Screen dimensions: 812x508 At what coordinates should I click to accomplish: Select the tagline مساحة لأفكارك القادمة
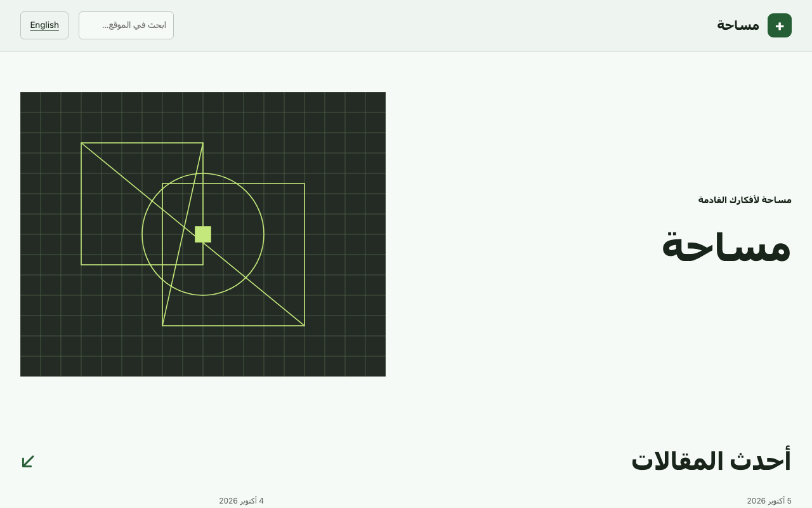click(x=745, y=200)
